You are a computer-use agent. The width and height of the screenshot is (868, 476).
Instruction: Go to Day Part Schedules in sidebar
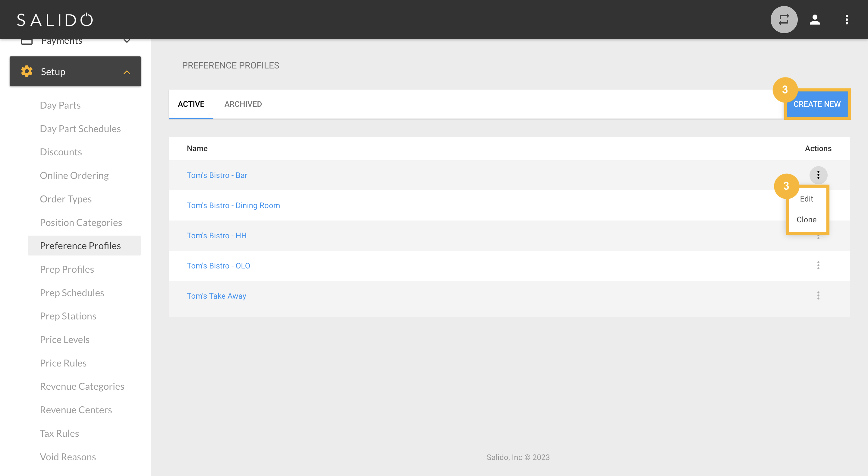80,129
